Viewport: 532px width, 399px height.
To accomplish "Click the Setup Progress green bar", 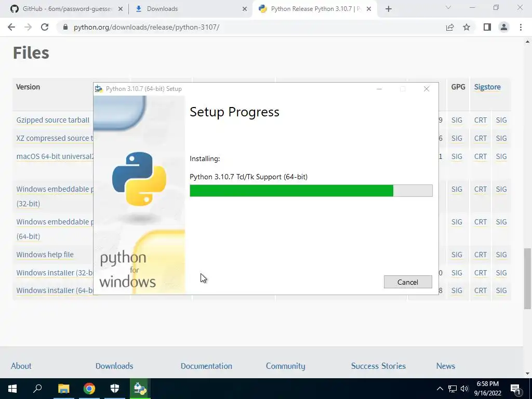I will (x=291, y=191).
